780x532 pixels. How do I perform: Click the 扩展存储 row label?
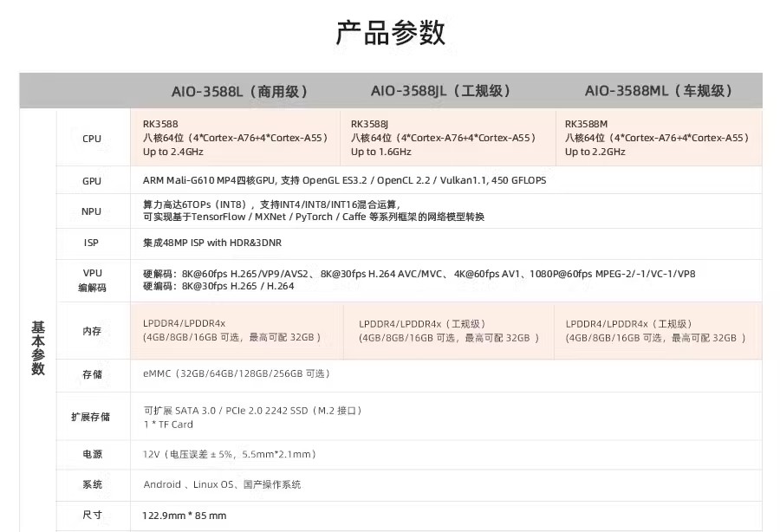tap(91, 417)
